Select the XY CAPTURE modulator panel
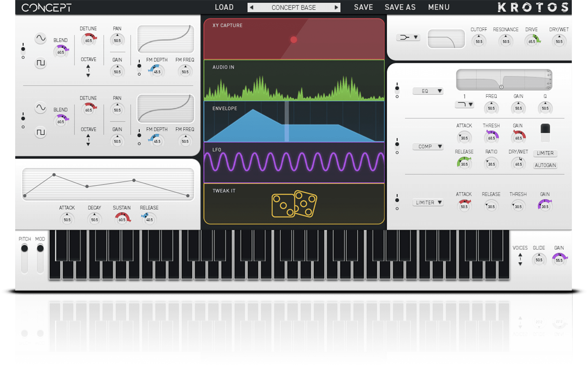This screenshot has height=365, width=588. [294, 39]
